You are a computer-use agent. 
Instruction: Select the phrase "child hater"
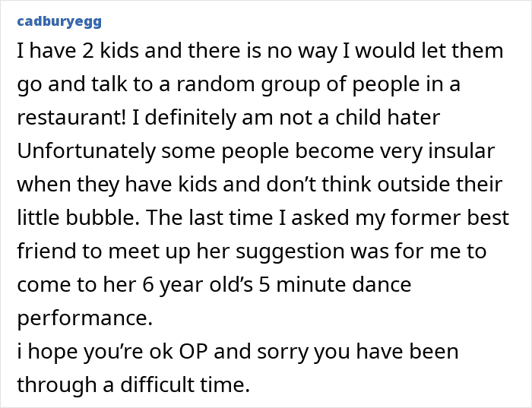[388, 117]
